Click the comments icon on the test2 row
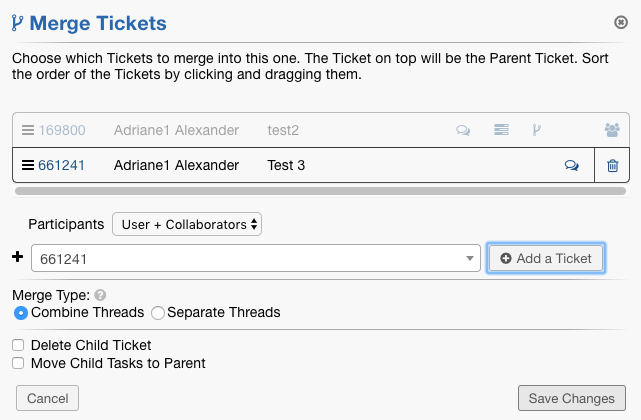Image resolution: width=641 pixels, height=420 pixels. click(x=463, y=130)
